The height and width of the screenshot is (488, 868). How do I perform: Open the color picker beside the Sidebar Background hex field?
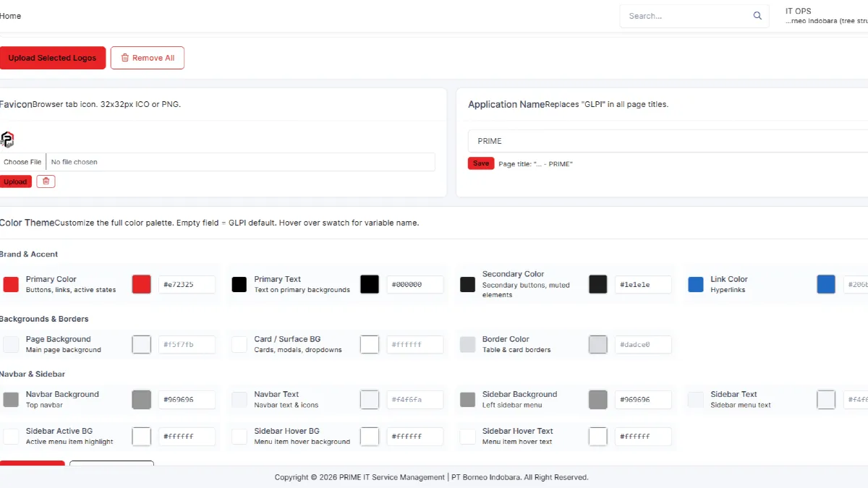click(598, 400)
